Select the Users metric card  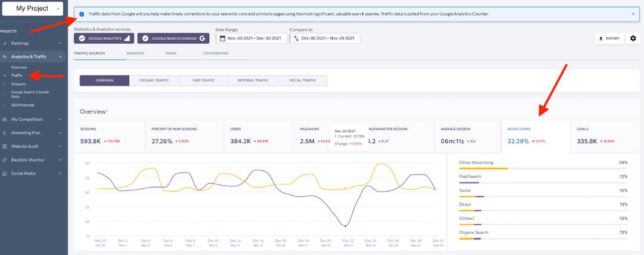pyautogui.click(x=259, y=136)
